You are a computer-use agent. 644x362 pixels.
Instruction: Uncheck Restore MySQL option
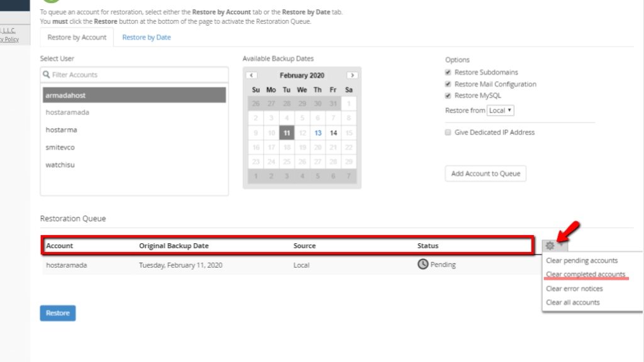tap(448, 96)
